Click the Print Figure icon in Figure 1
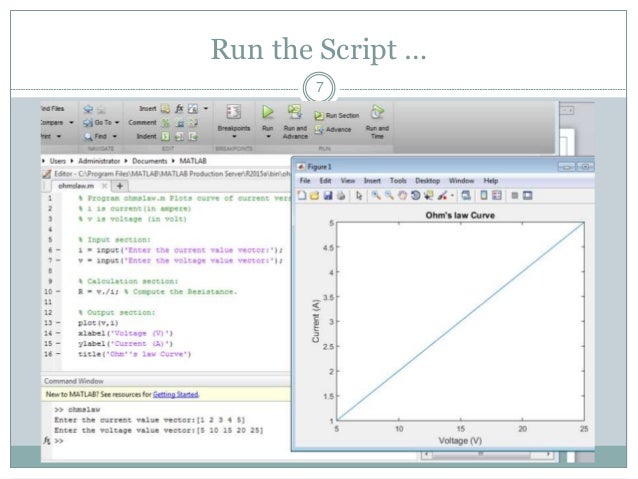The width and height of the screenshot is (638, 479). [341, 196]
